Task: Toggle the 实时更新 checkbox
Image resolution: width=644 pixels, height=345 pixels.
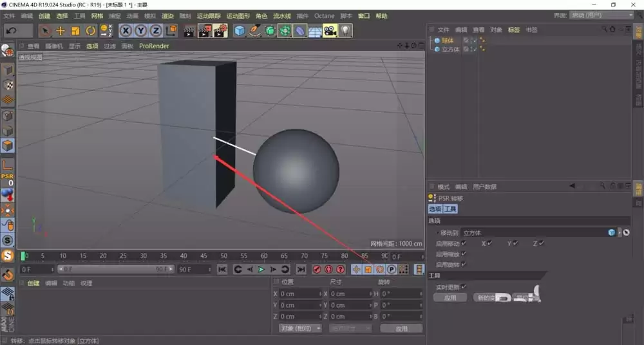Action: coord(464,286)
